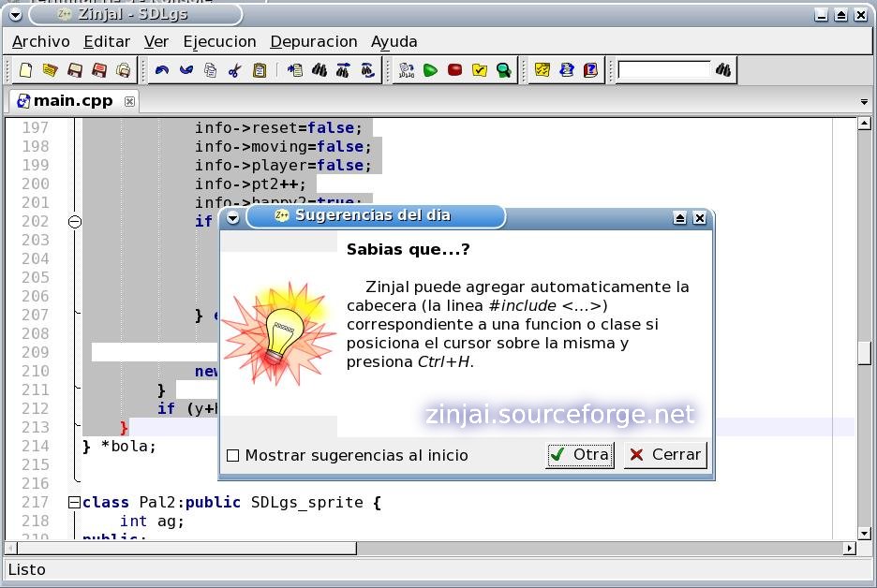Click the Replace binoculars icon
The height and width of the screenshot is (588, 877).
(368, 70)
